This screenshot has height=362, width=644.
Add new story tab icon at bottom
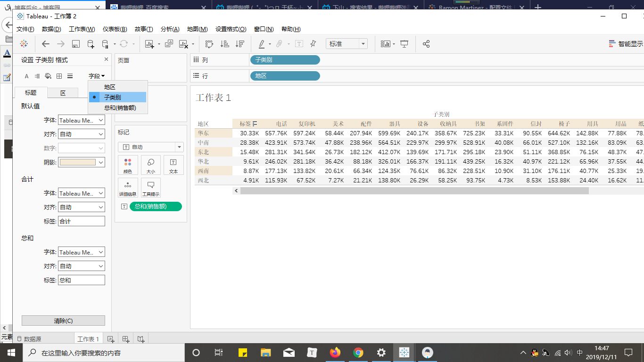click(141, 339)
